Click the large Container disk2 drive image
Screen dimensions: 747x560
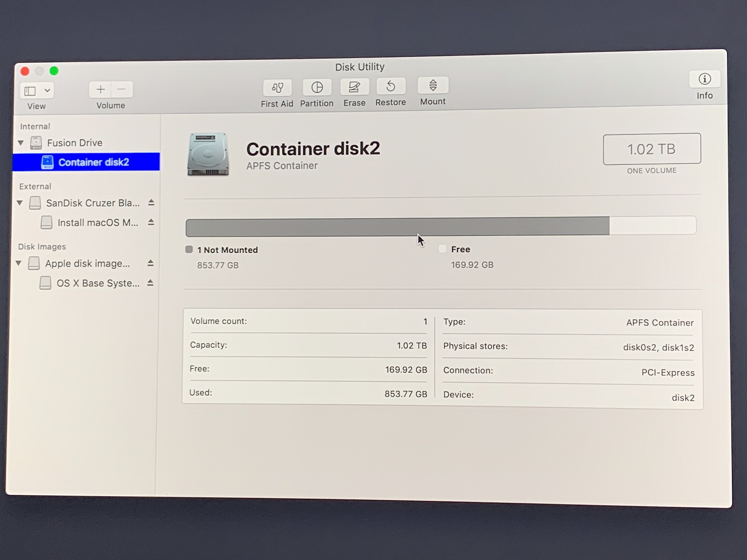click(208, 154)
